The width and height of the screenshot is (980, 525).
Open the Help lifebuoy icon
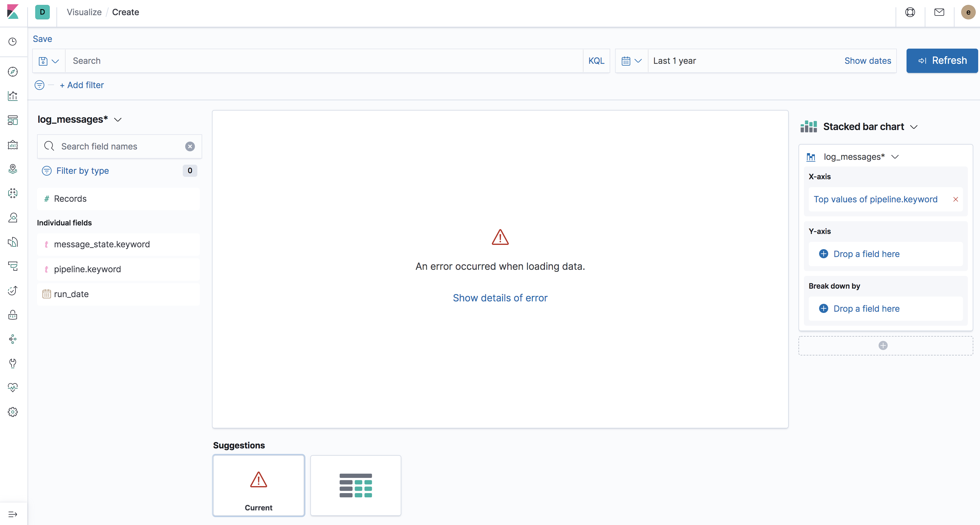(910, 12)
